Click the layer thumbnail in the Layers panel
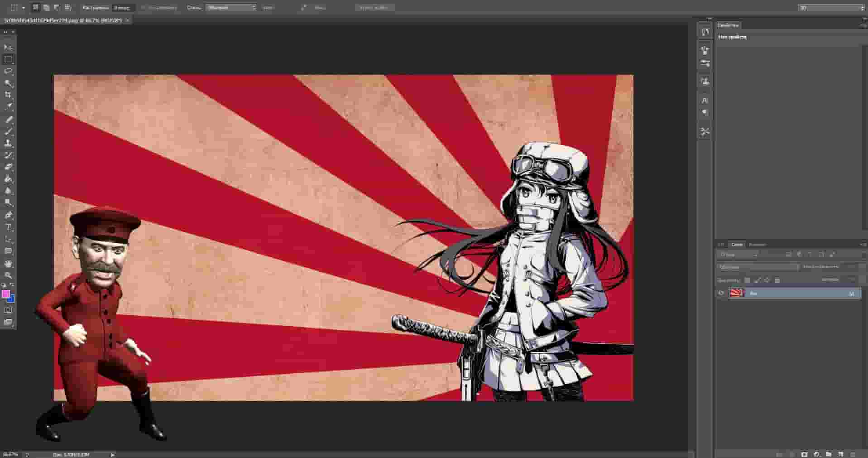The image size is (868, 458). [x=737, y=294]
